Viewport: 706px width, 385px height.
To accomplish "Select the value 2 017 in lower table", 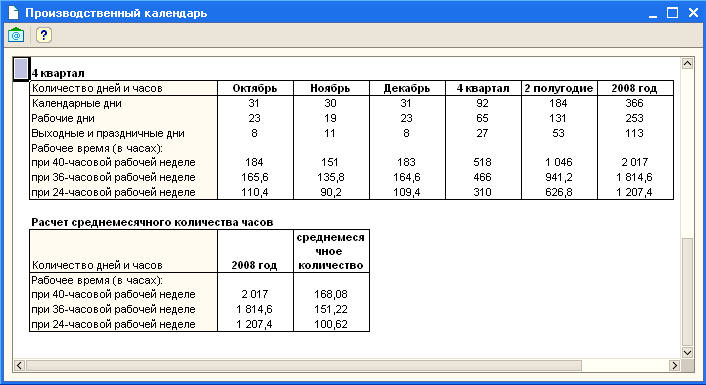I will 254,294.
